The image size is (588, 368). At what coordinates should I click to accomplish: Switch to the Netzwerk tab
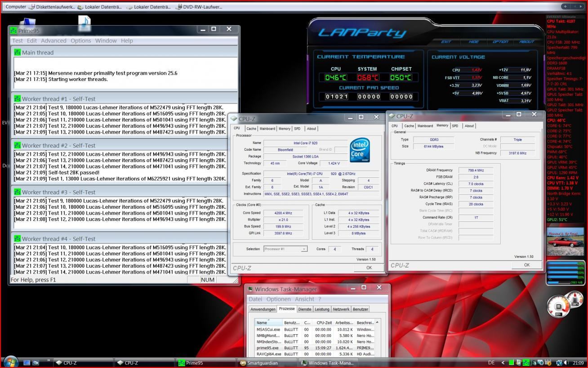tap(341, 309)
